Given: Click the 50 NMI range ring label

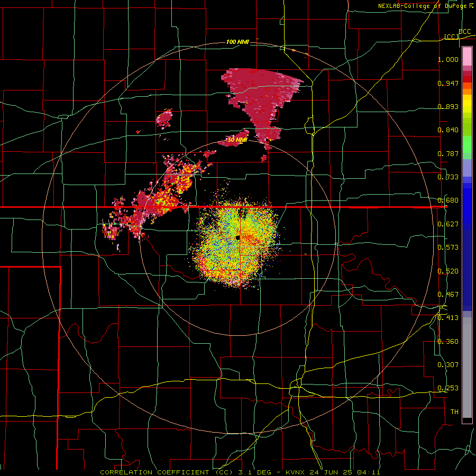Looking at the screenshot, I should click(237, 140).
